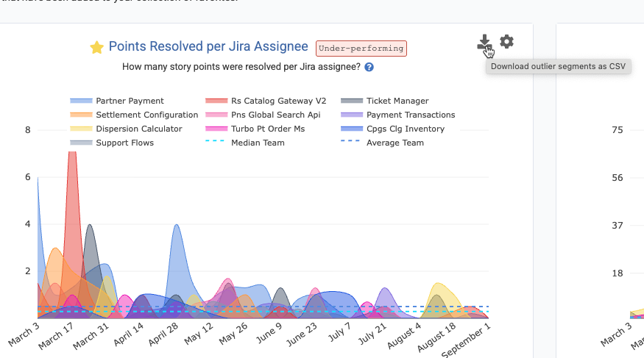
Task: Click the blue help question mark icon
Action: (369, 67)
